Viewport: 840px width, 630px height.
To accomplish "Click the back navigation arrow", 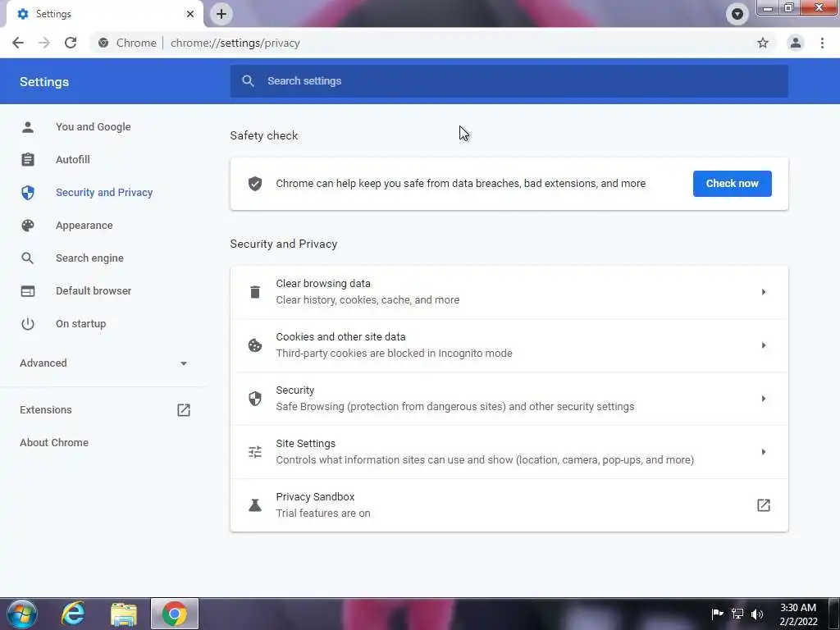I will 18,43.
